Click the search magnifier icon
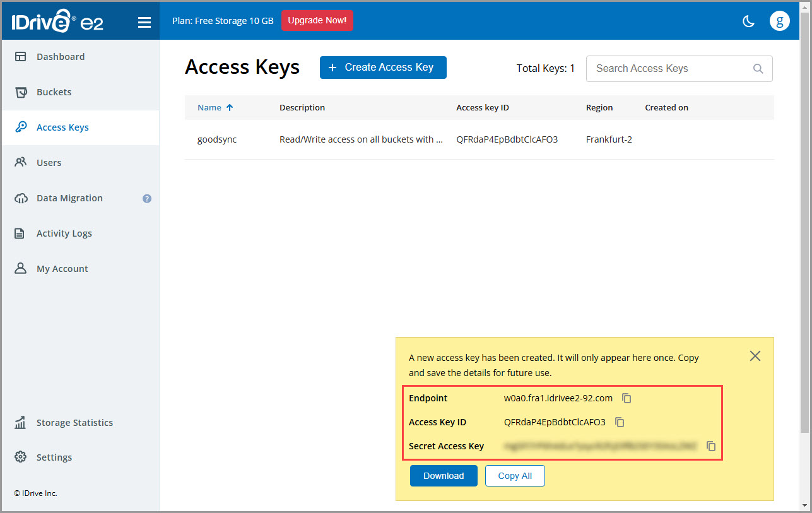The width and height of the screenshot is (812, 513). click(x=758, y=69)
